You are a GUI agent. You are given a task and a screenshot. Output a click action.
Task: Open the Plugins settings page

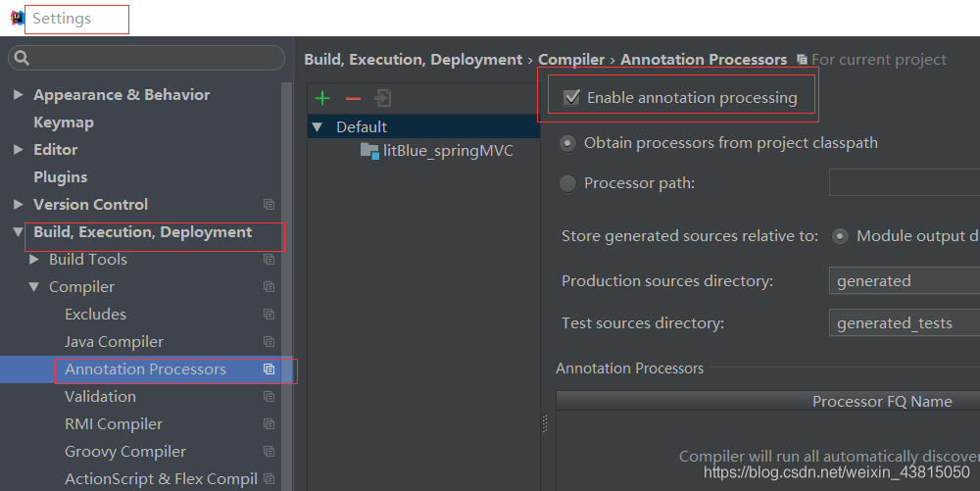point(61,177)
